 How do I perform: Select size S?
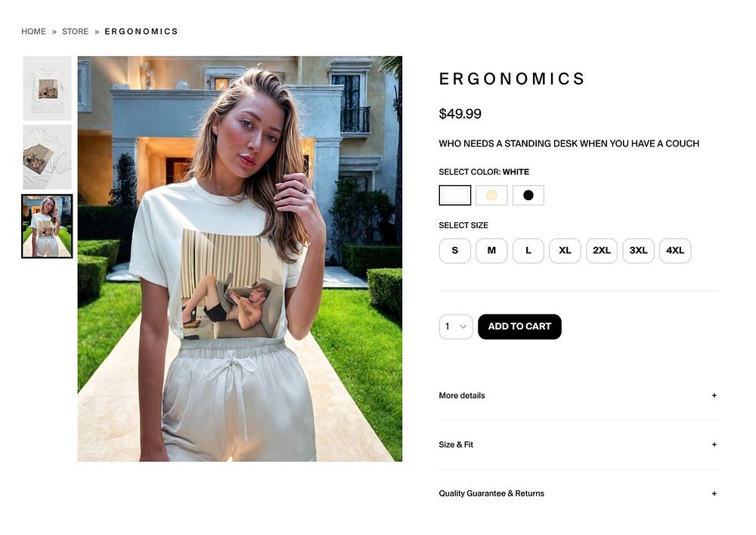tap(454, 251)
